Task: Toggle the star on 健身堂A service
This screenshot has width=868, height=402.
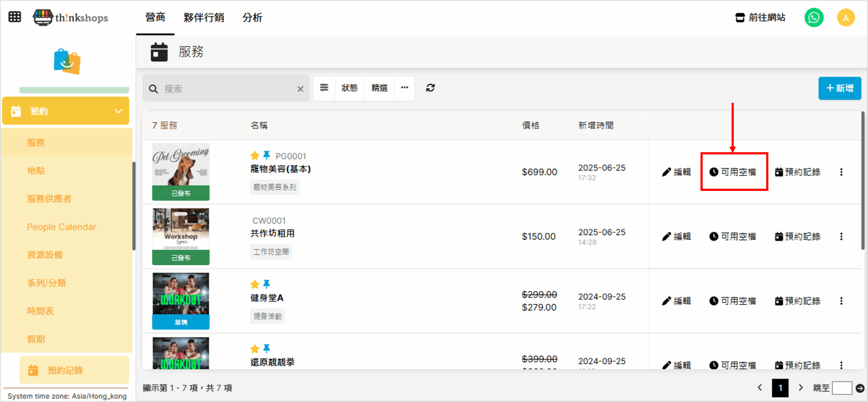Action: point(255,284)
